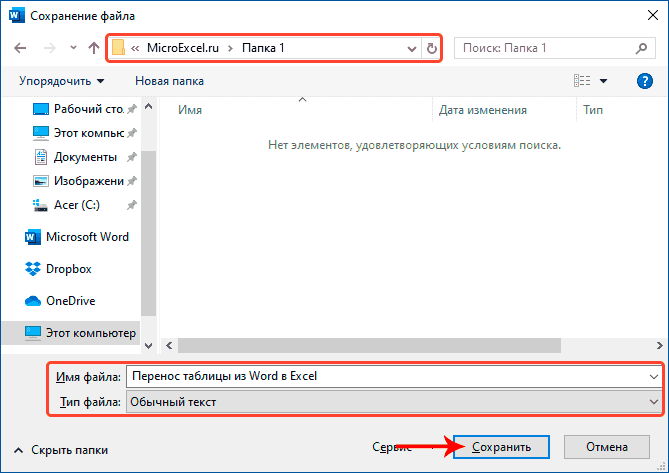Open Документы in sidebar
The height and width of the screenshot is (473, 669).
[x=84, y=157]
